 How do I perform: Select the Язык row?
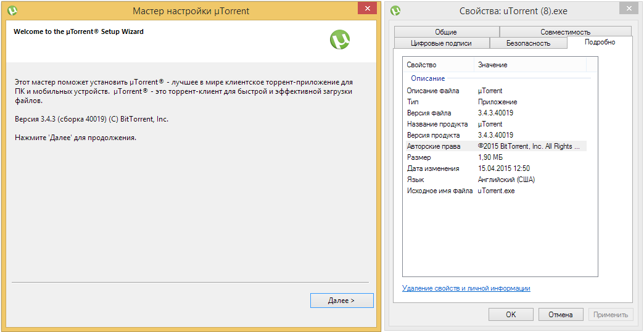pyautogui.click(x=495, y=180)
